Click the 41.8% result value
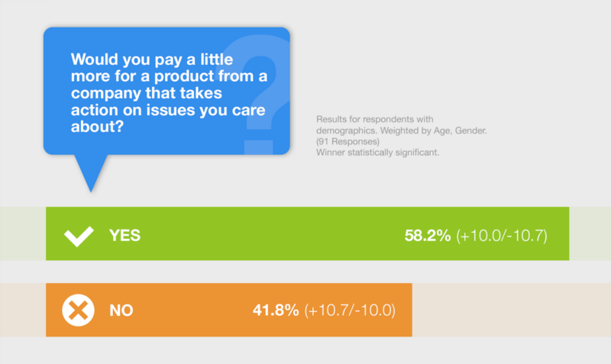The image size is (611, 364). [276, 311]
